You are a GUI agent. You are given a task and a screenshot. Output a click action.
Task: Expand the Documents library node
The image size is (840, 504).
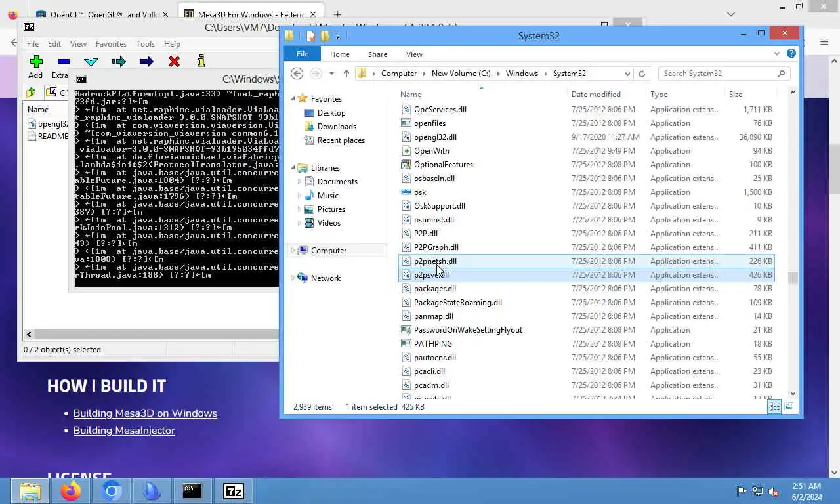click(300, 182)
